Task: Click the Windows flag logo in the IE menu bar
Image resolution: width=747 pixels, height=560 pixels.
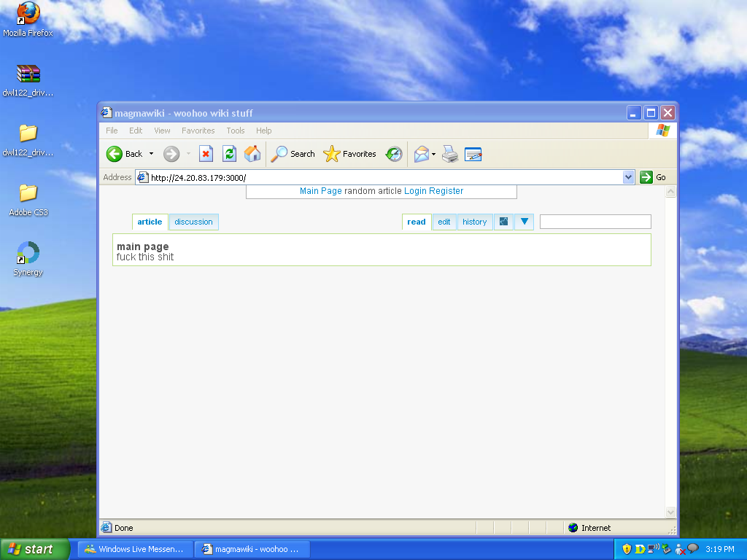Action: (x=662, y=130)
